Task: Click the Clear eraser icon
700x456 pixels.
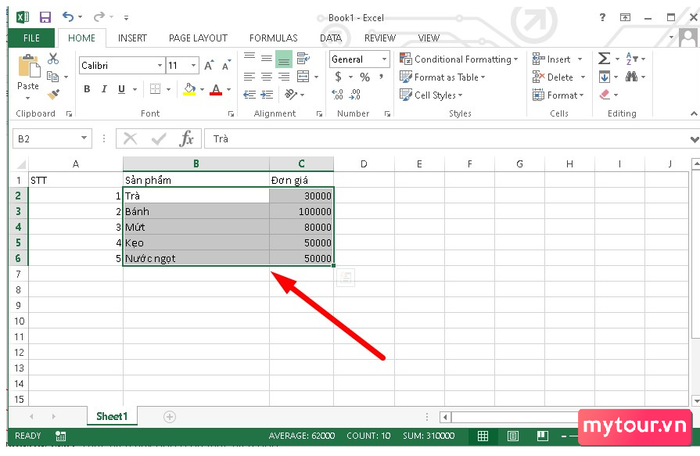Action: coord(604,95)
